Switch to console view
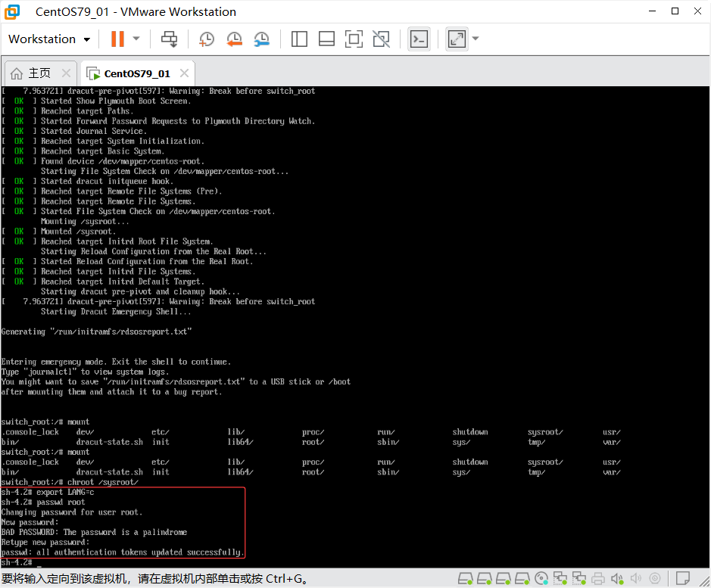Image resolution: width=711 pixels, height=588 pixels. (x=419, y=39)
